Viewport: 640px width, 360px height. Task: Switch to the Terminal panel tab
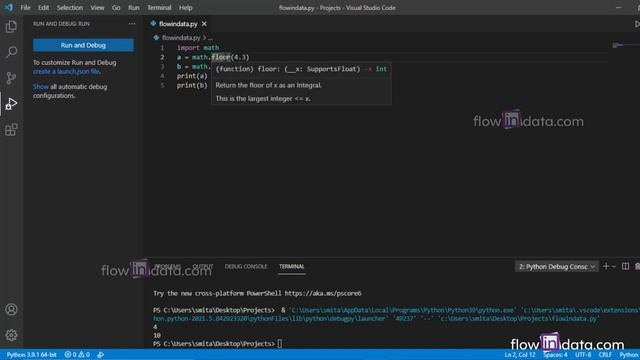[x=291, y=266]
